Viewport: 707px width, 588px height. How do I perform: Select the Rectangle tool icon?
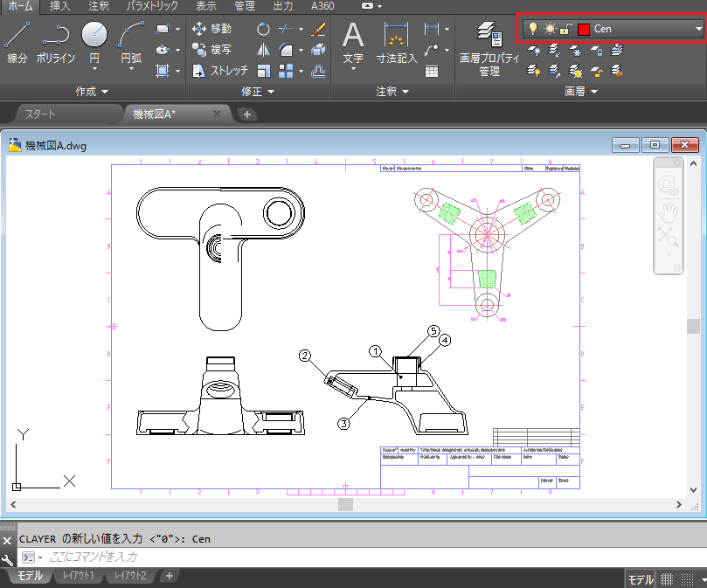pos(163,30)
